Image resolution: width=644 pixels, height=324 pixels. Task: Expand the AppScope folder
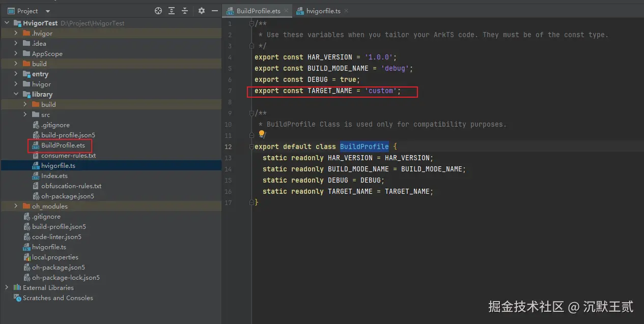[16, 53]
